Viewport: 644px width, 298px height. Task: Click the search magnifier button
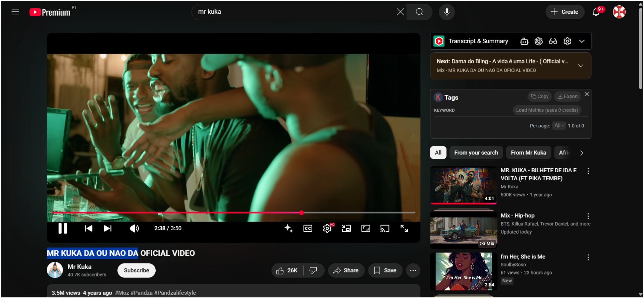[x=419, y=12]
